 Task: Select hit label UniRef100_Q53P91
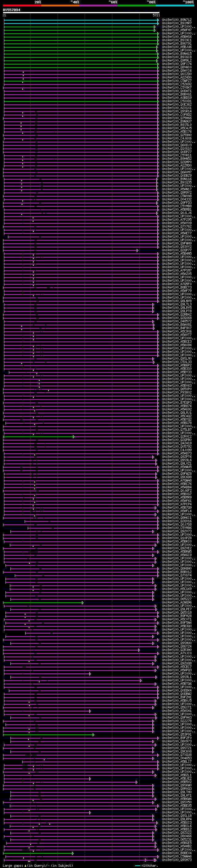coord(177,734)
